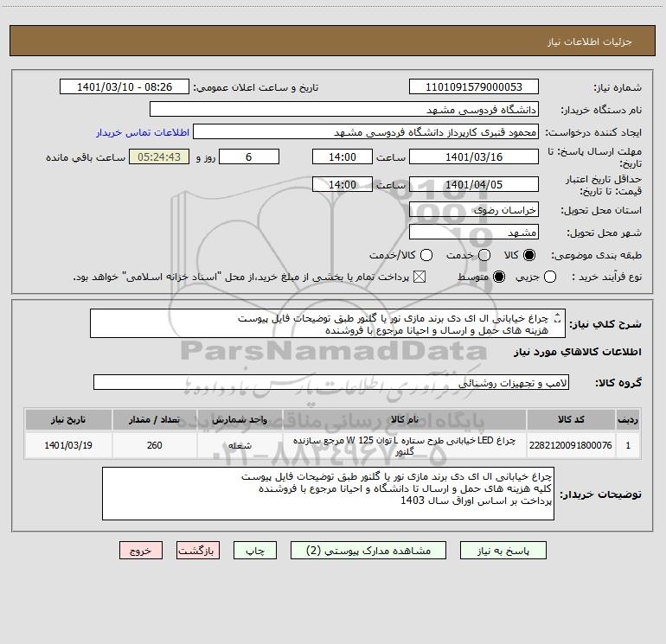Click the چاپ print button
Viewport: 666px width, 644px height.
pyautogui.click(x=255, y=551)
